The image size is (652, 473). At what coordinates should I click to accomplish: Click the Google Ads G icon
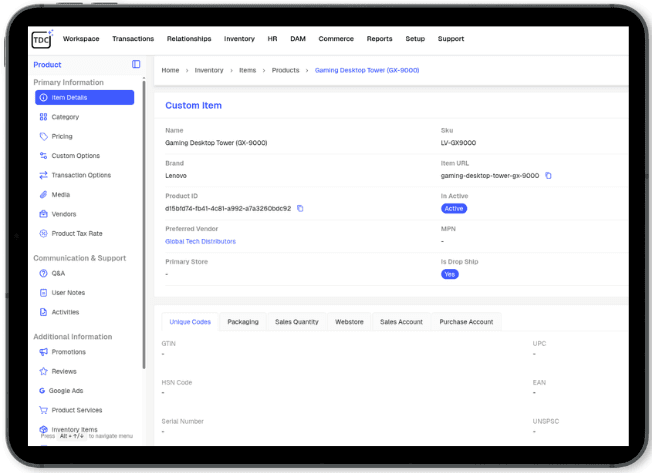click(42, 391)
